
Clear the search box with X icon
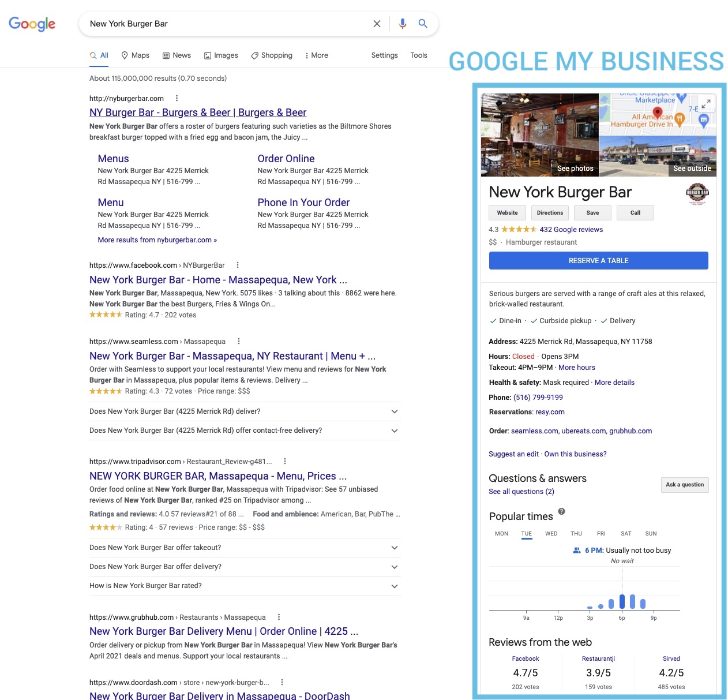[x=377, y=24]
